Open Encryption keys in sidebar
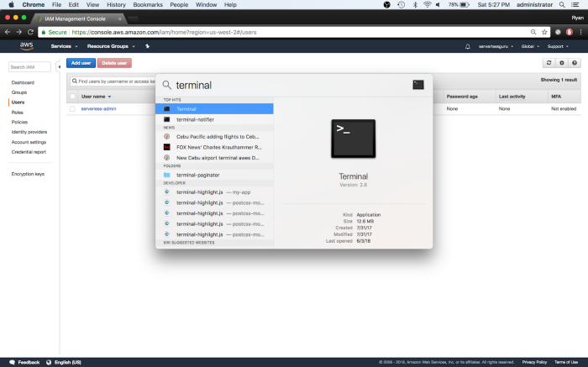The image size is (588, 367). [28, 174]
